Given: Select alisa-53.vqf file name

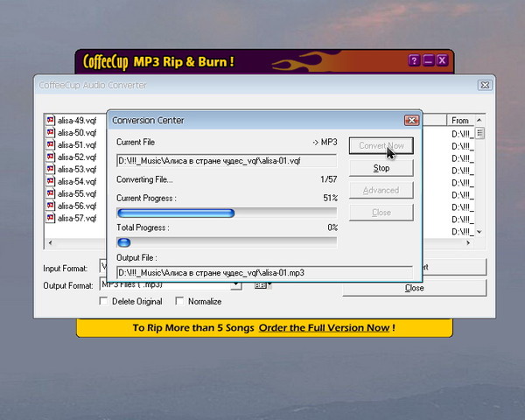Looking at the screenshot, I should [x=77, y=169].
